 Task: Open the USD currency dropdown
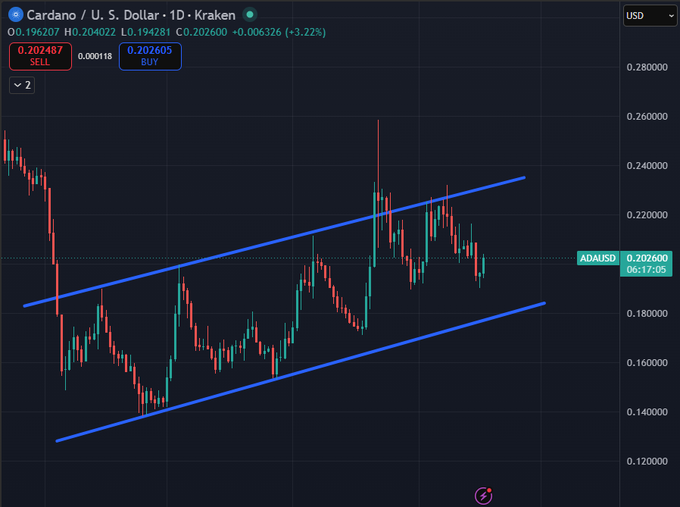[650, 16]
